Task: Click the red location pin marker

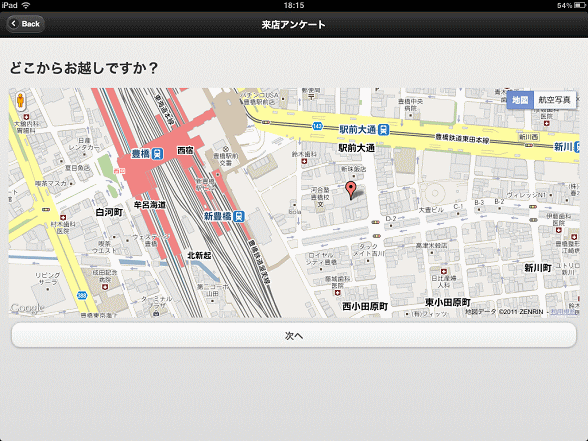Action: click(351, 190)
